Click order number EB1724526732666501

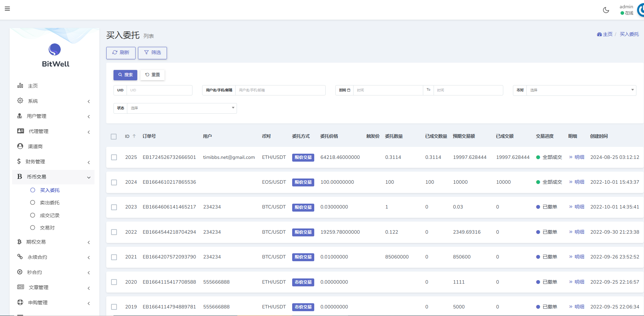(169, 157)
